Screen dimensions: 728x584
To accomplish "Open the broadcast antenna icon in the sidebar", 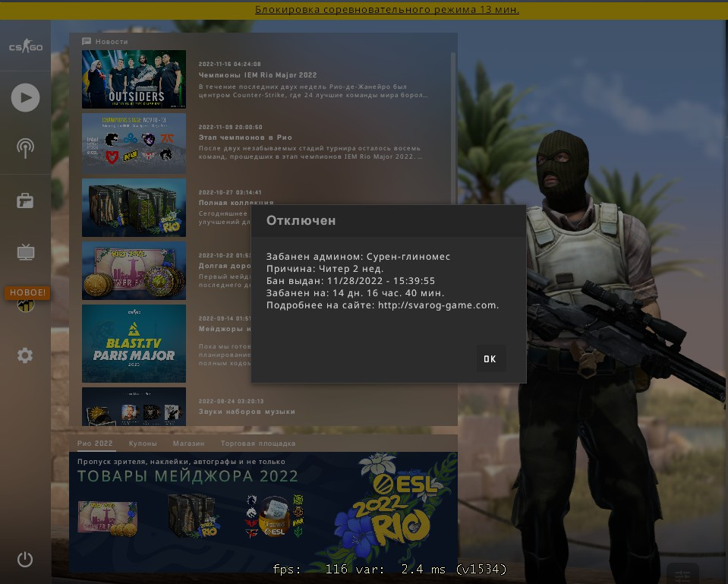I will 25,148.
